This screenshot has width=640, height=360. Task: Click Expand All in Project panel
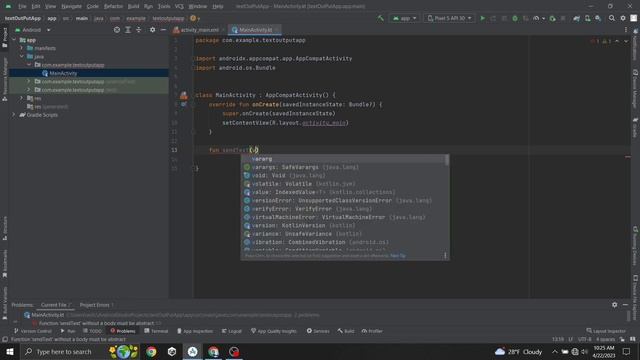[x=128, y=30]
